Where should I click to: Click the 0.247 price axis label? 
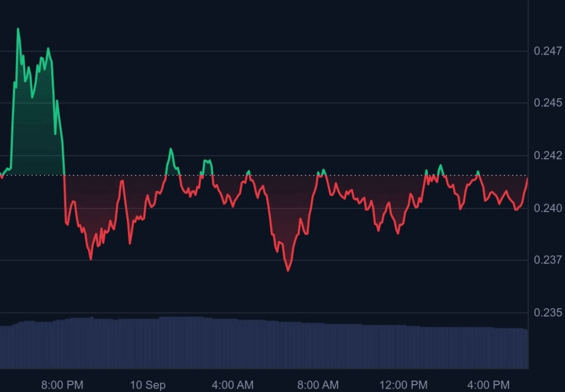click(x=548, y=51)
